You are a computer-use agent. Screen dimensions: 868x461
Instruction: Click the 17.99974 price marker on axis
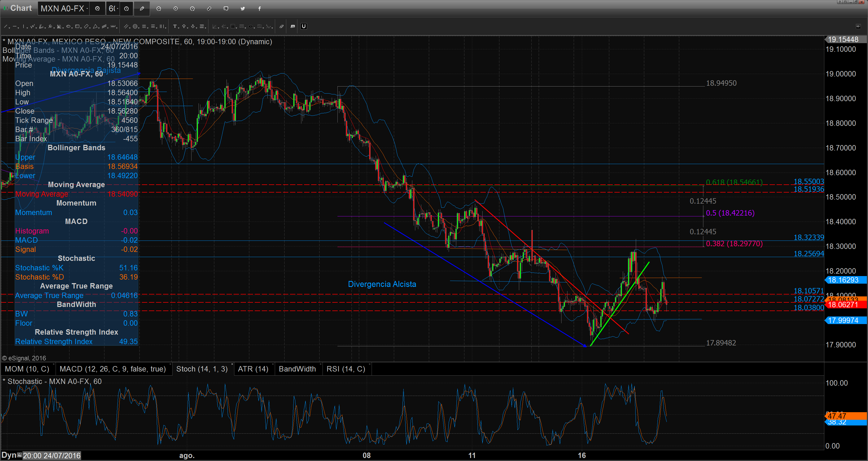[x=846, y=321]
